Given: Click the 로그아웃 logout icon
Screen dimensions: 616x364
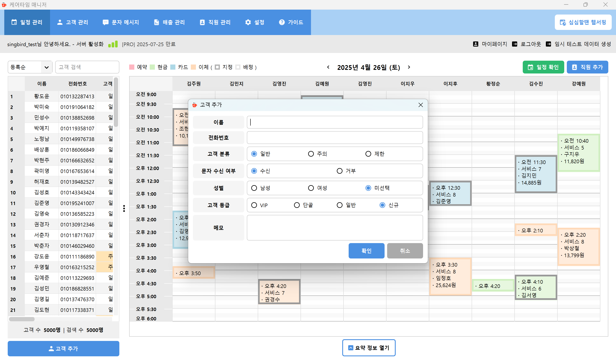Looking at the screenshot, I should pos(514,44).
